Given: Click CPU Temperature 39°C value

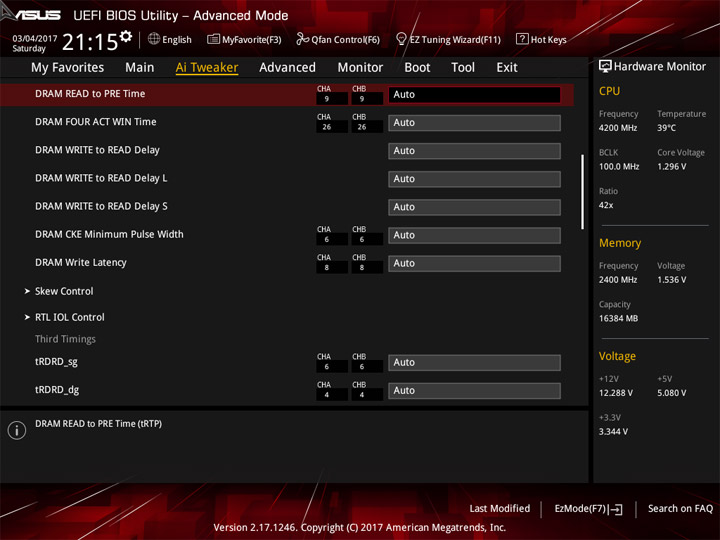Looking at the screenshot, I should [666, 128].
